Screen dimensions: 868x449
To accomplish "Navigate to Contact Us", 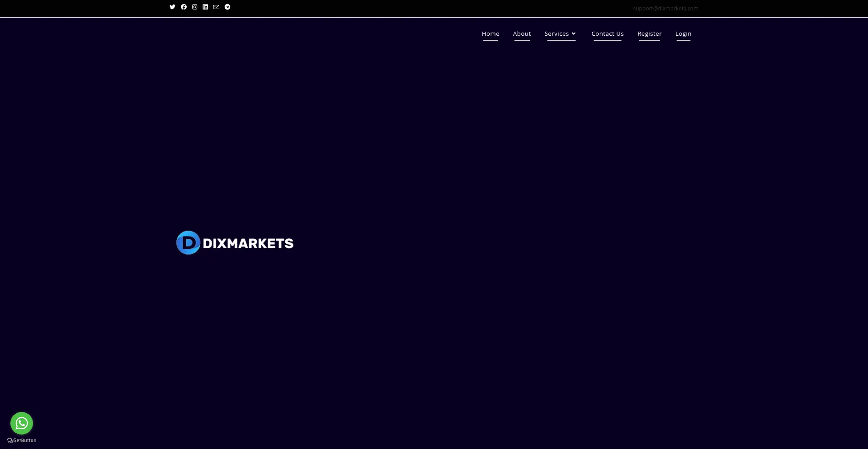I will coord(607,34).
